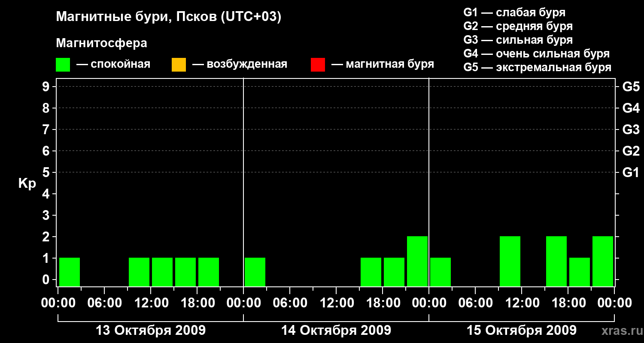Click the 'G2 — средняя буря' legend line
The image size is (644, 343).
[x=518, y=26]
